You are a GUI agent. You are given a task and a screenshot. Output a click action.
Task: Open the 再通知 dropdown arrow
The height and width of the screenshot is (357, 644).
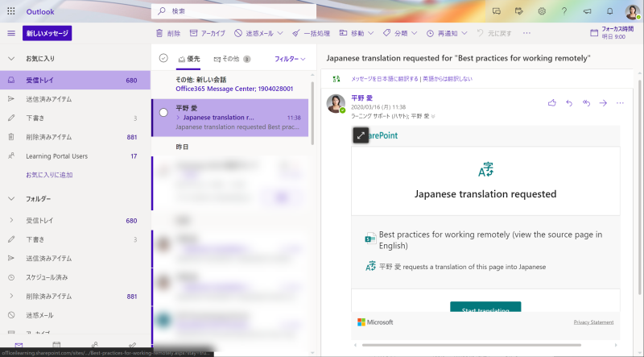pos(464,33)
